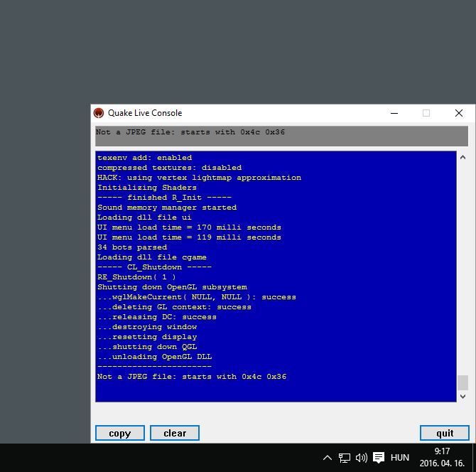Click the '...resetting display' line
476x472 pixels.
(x=147, y=337)
